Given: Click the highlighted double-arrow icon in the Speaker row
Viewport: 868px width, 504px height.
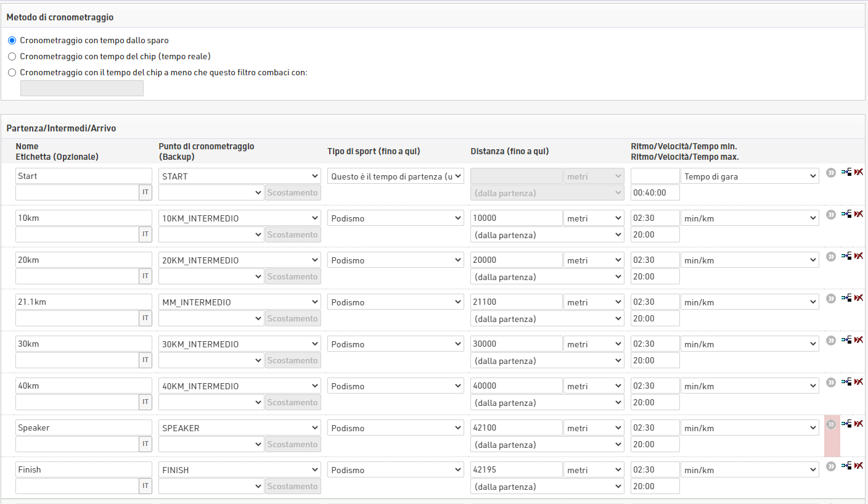Looking at the screenshot, I should coord(831,424).
